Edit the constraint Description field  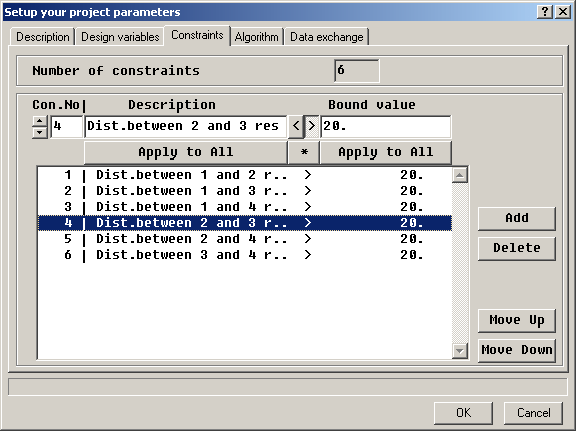click(186, 127)
